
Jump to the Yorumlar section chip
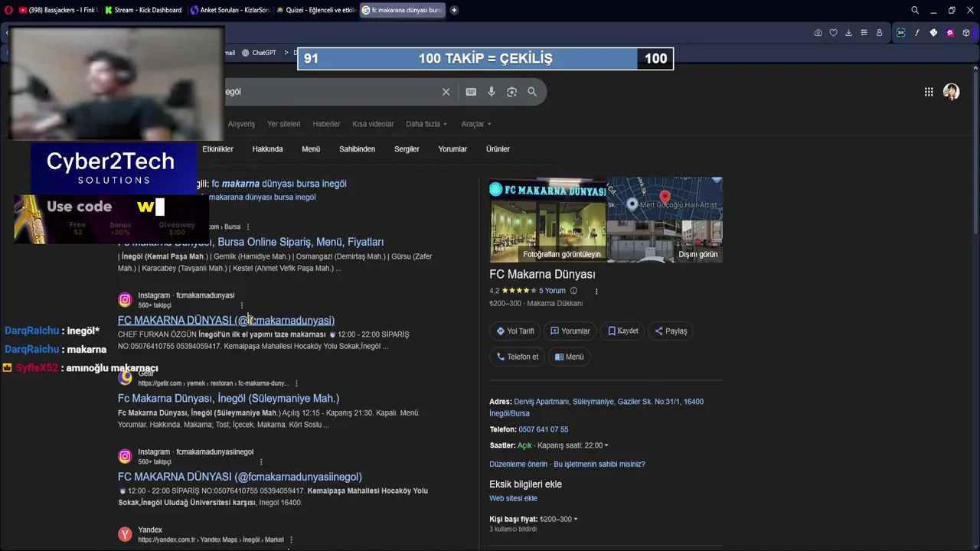pyautogui.click(x=452, y=149)
